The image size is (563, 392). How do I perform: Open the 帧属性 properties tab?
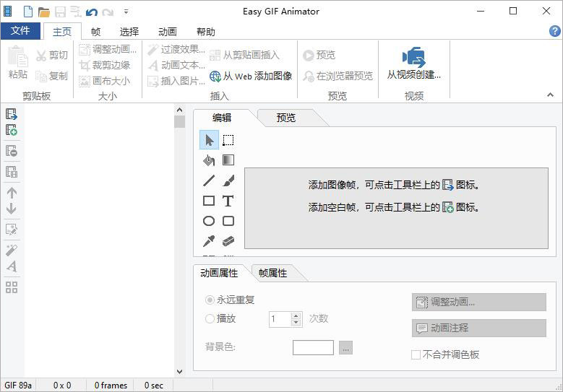[273, 274]
